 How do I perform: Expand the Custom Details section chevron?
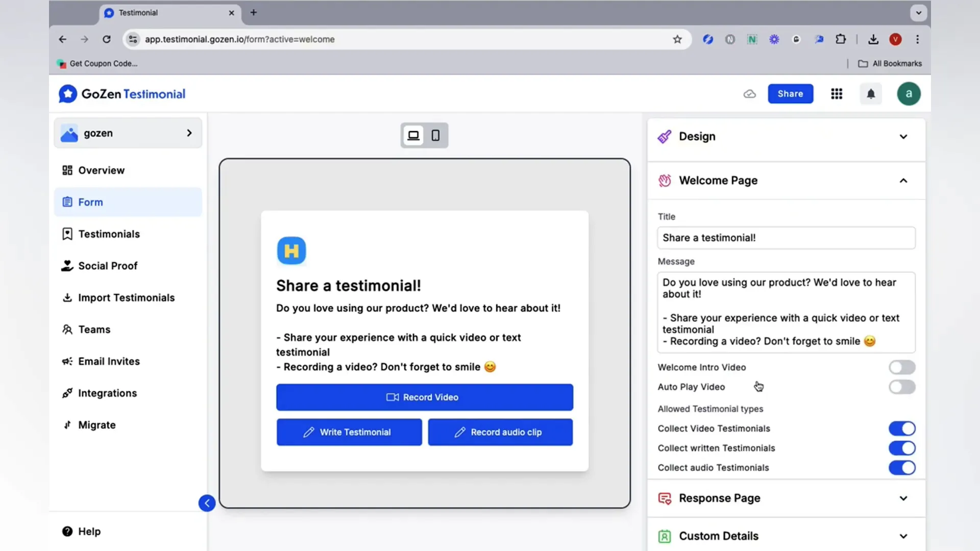903,536
